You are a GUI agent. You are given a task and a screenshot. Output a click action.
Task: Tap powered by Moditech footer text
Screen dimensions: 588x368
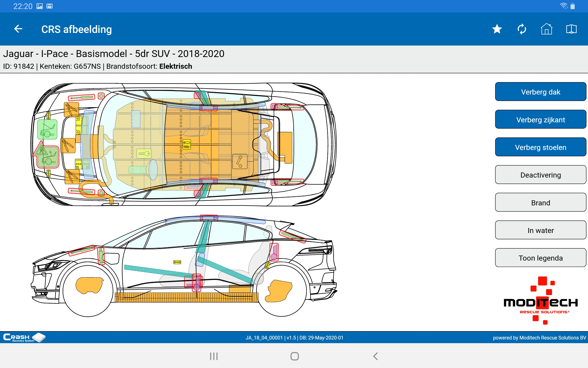tap(539, 338)
